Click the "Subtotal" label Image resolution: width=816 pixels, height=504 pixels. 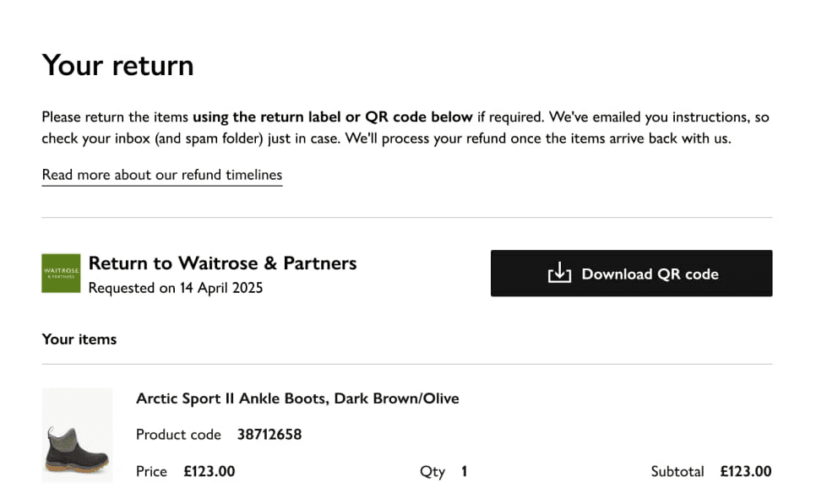tap(677, 471)
